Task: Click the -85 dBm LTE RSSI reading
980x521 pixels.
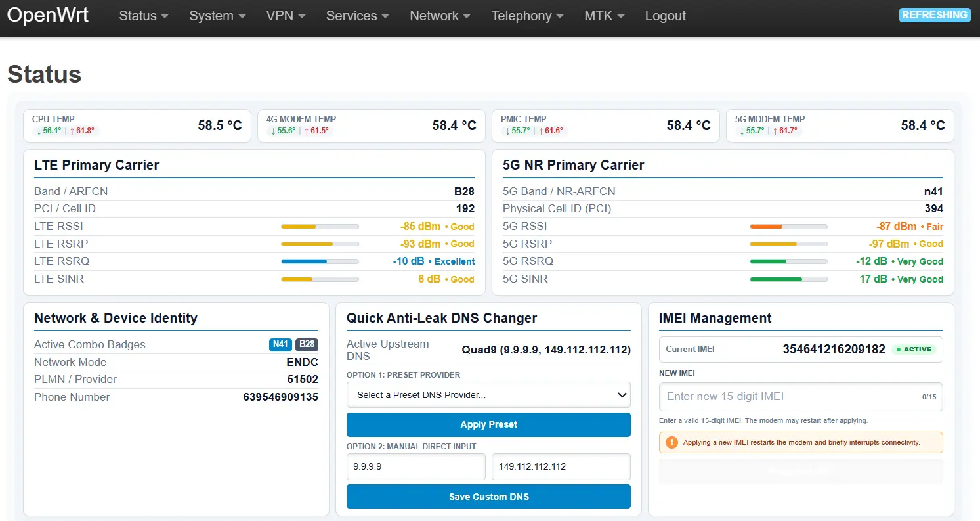Action: [420, 226]
